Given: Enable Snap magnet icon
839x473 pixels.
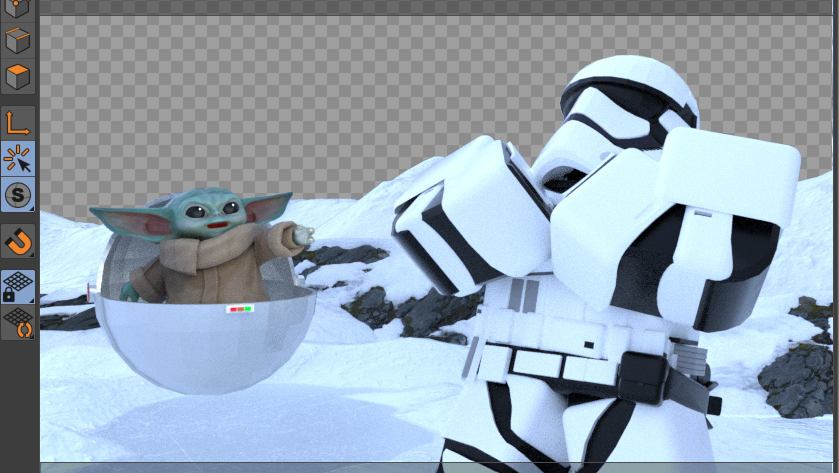Looking at the screenshot, I should (18, 241).
